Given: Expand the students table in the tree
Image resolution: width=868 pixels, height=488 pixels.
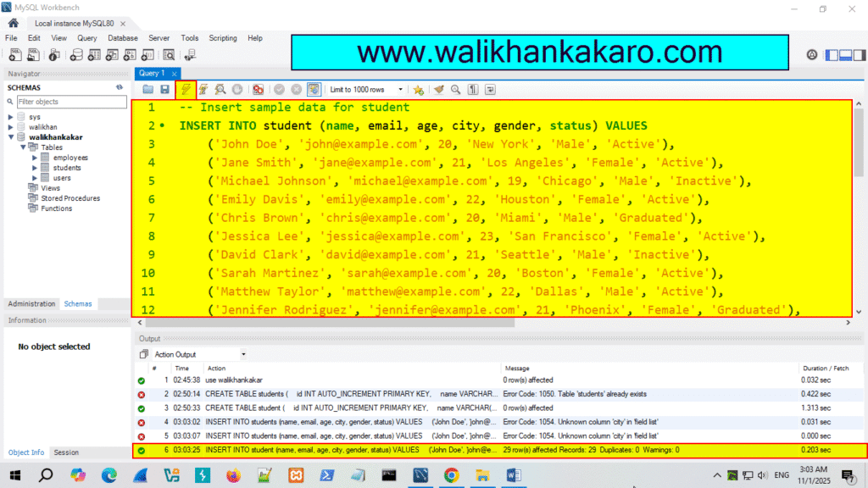Looking at the screenshot, I should (34, 169).
